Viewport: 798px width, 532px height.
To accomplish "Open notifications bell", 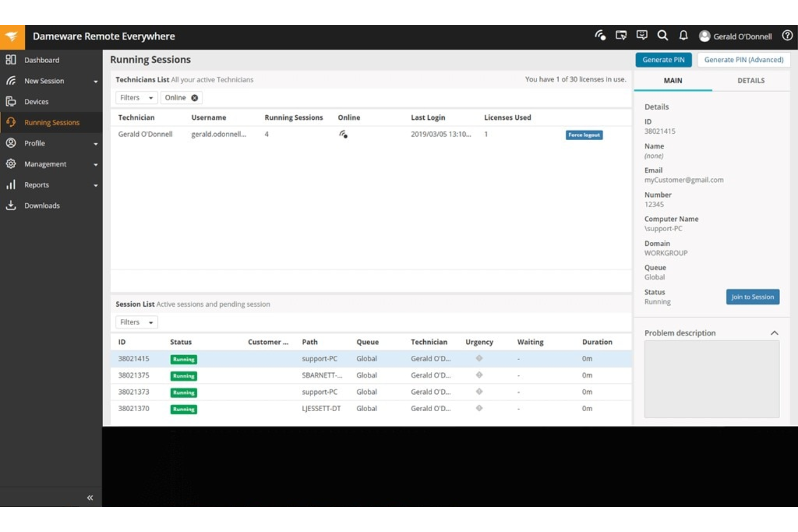I will tap(683, 36).
